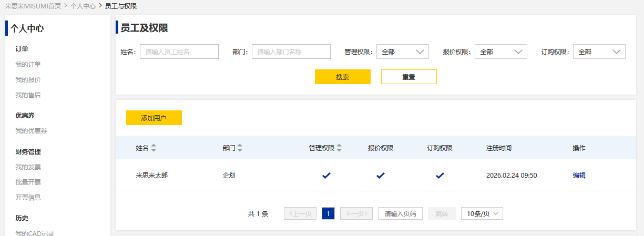Focus the 姓名 employee name input
The width and height of the screenshot is (644, 236).
tap(179, 52)
